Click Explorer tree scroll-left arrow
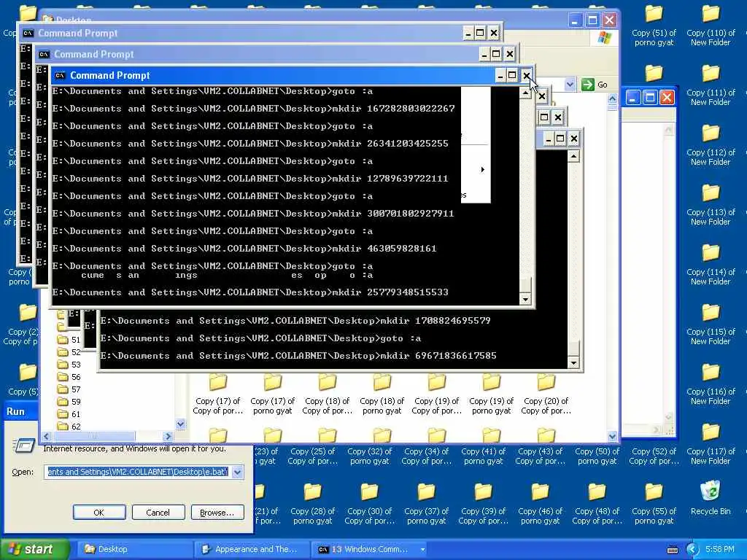747x560 pixels. (x=46, y=436)
